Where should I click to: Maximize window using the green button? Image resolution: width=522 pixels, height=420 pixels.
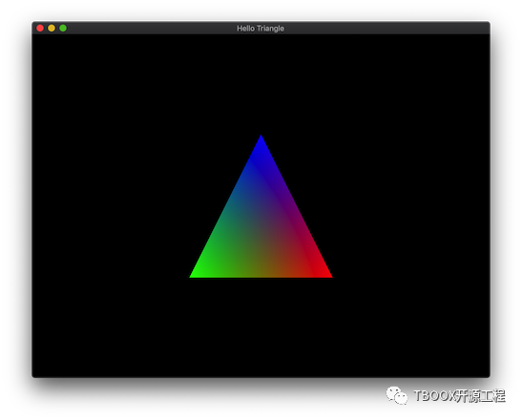click(63, 29)
